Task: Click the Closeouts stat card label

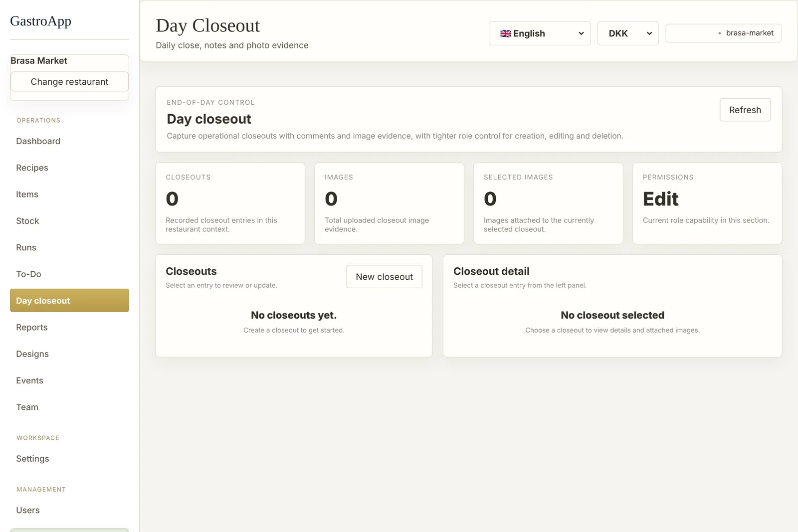Action: (188, 177)
